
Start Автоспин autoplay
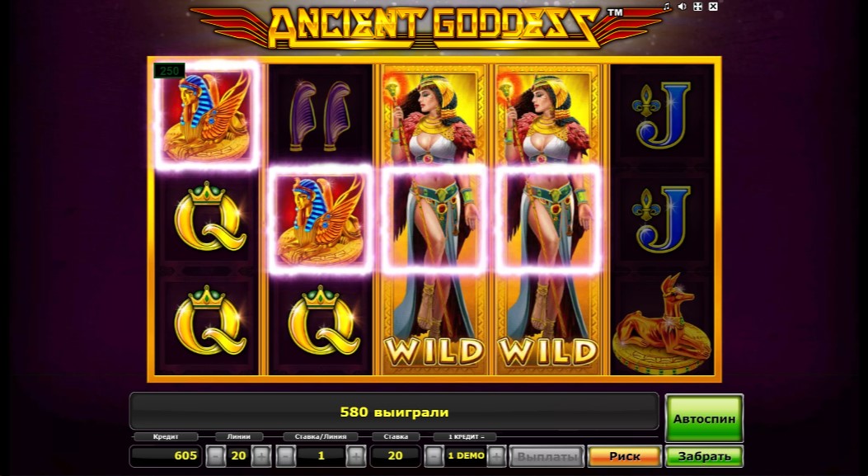tap(704, 419)
